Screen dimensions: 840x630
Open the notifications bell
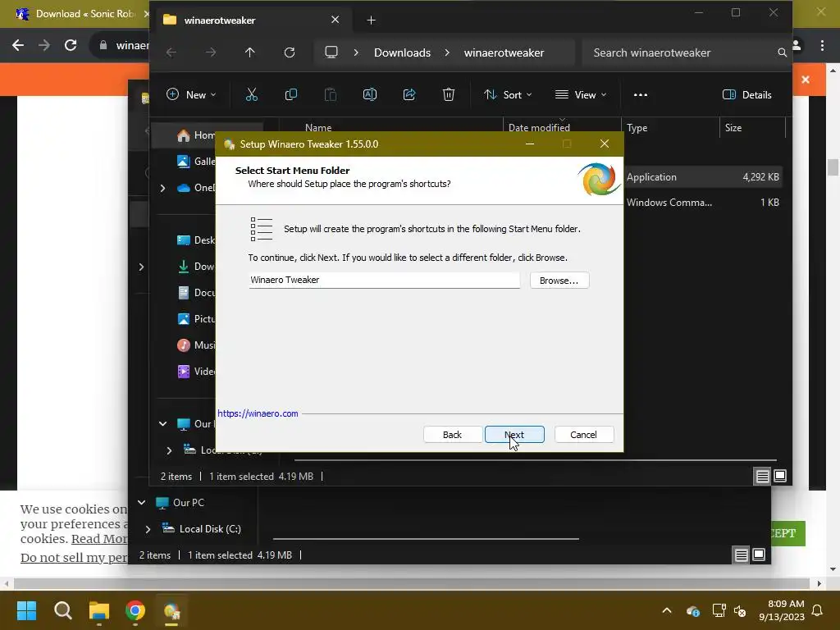[x=818, y=610]
